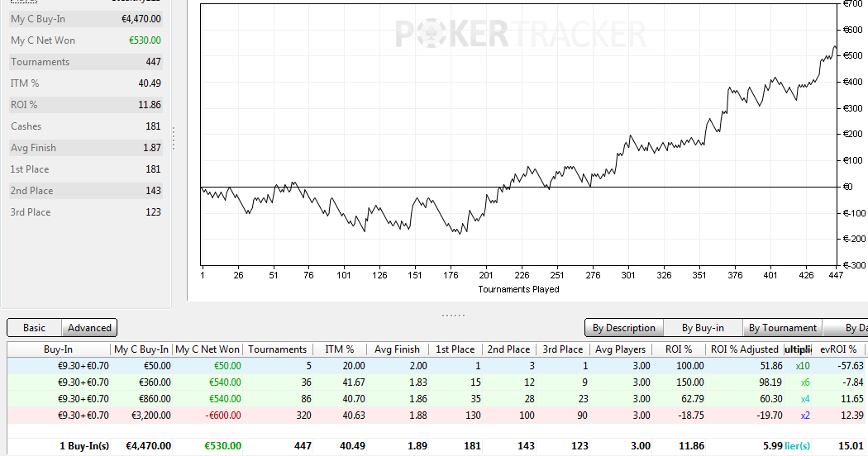
Task: Click the 98.19 adjusted ROI cell
Action: (x=770, y=382)
